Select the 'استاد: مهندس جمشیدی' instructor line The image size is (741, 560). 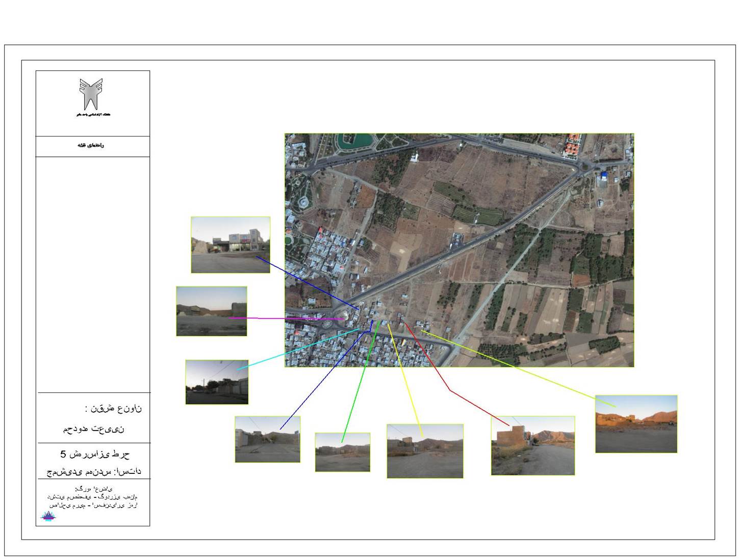[94, 472]
